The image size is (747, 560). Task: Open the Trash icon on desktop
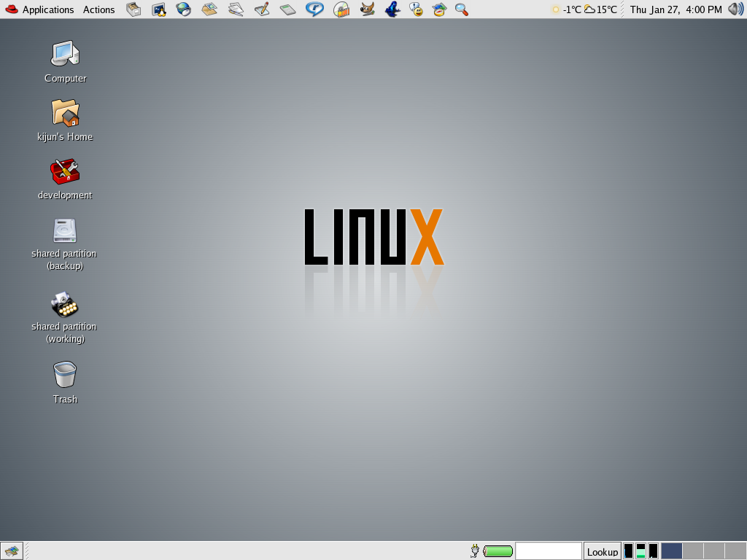65,374
